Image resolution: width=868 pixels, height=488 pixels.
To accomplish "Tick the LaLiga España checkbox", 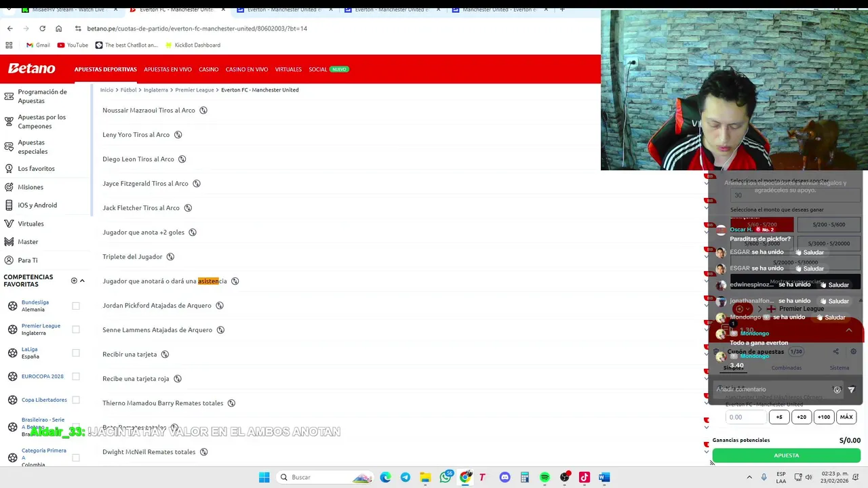I will click(x=76, y=352).
